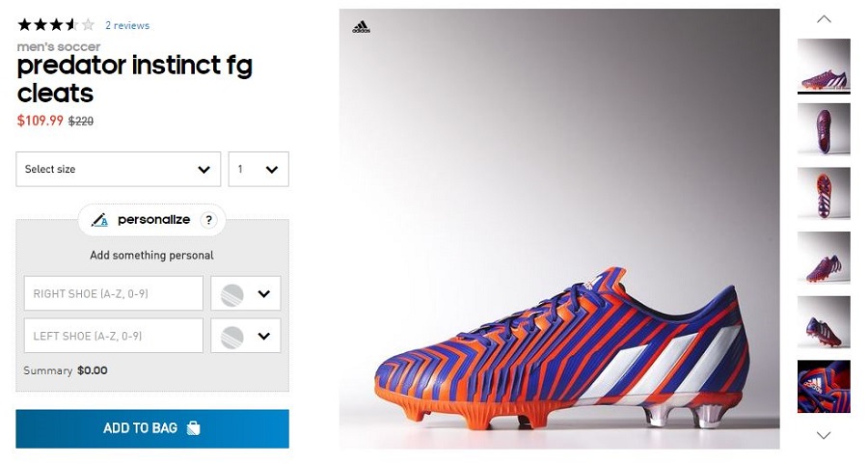Open the 2 reviews link
The height and width of the screenshot is (465, 868).
tap(127, 25)
